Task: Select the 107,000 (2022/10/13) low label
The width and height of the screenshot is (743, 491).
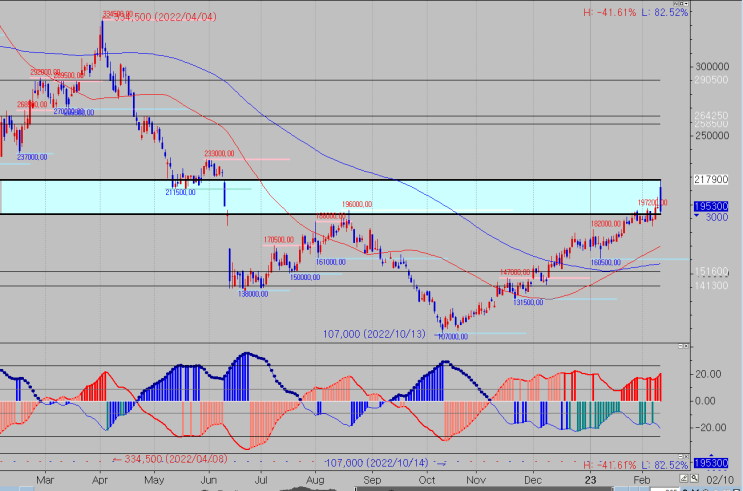Action: pyautogui.click(x=374, y=334)
